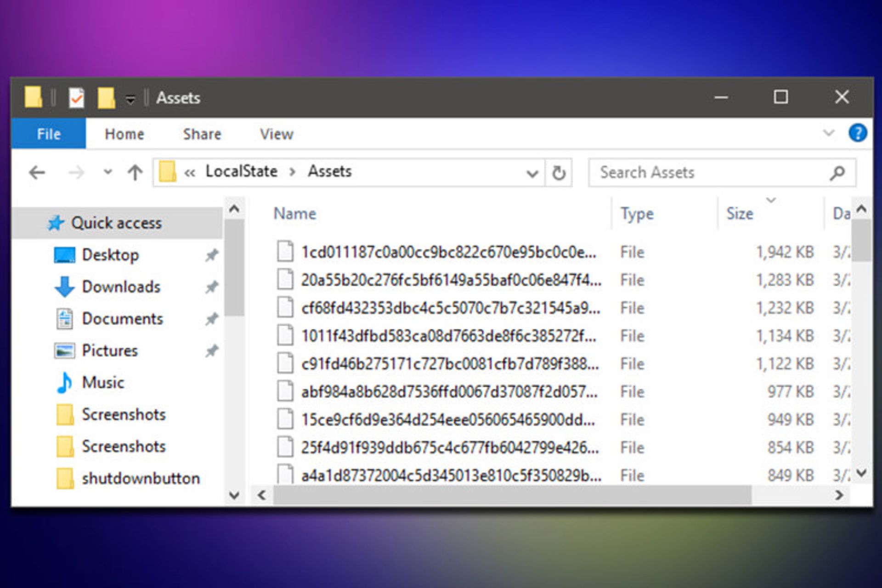Click LocalState in the address breadcrumb
Screen dimensions: 882x588
click(x=241, y=171)
